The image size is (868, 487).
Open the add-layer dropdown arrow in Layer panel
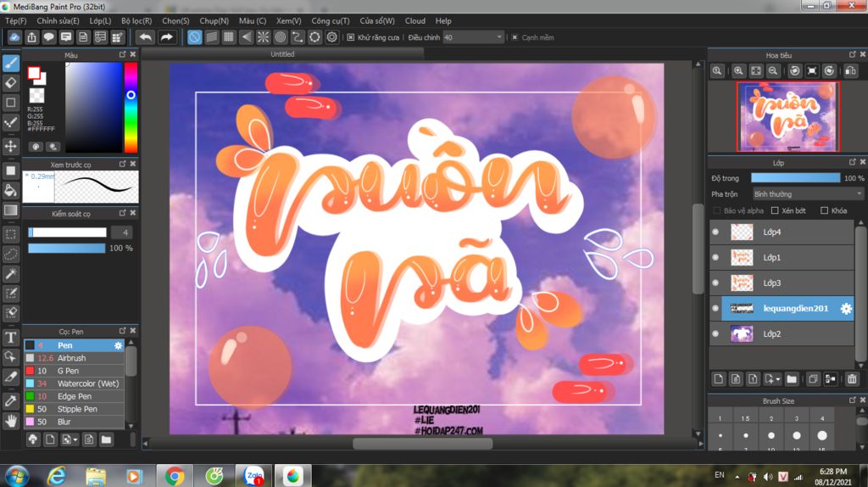click(778, 379)
